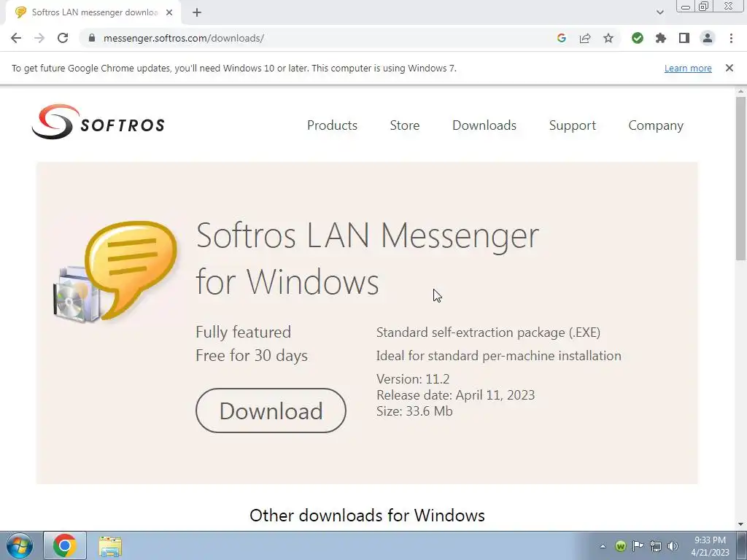Open the Downloads menu item

[x=484, y=125]
